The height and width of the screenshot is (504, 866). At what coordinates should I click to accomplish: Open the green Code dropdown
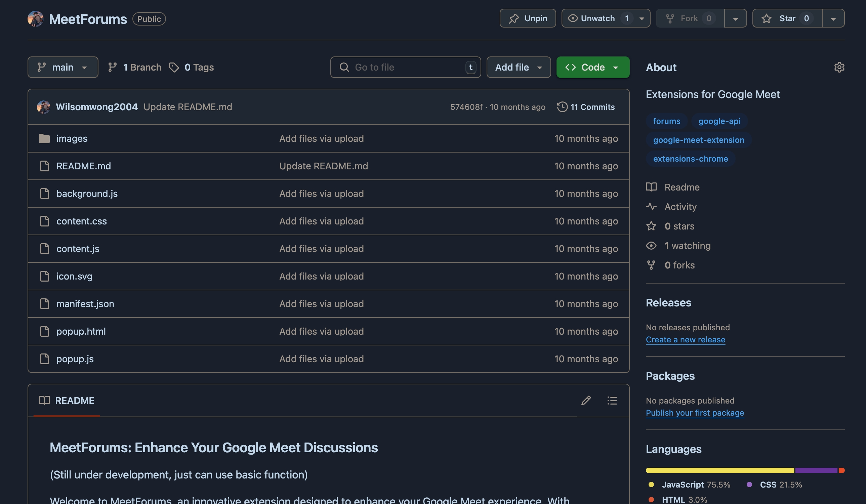point(593,67)
